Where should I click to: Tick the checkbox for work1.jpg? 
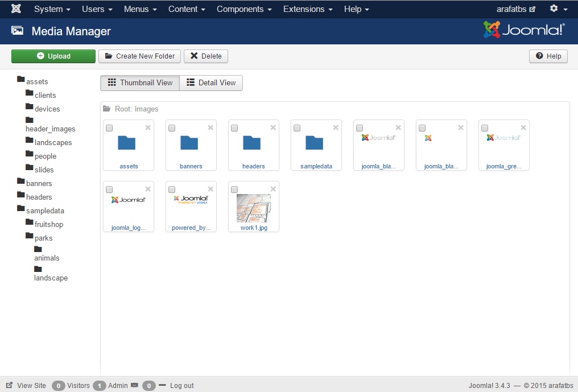pyautogui.click(x=234, y=189)
